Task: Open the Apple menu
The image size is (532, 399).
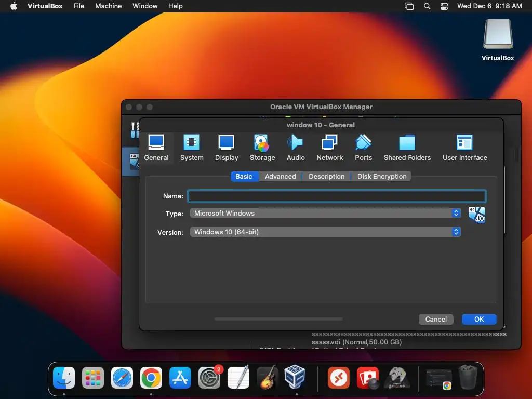Action: click(x=14, y=6)
